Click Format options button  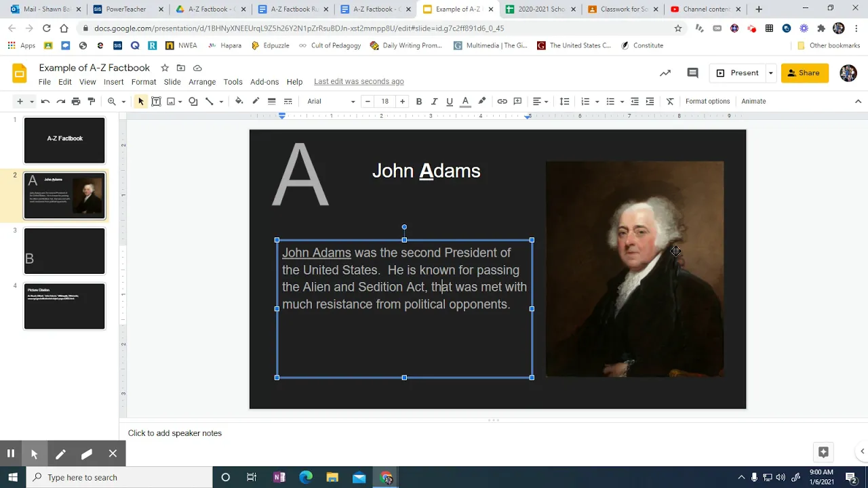(707, 102)
